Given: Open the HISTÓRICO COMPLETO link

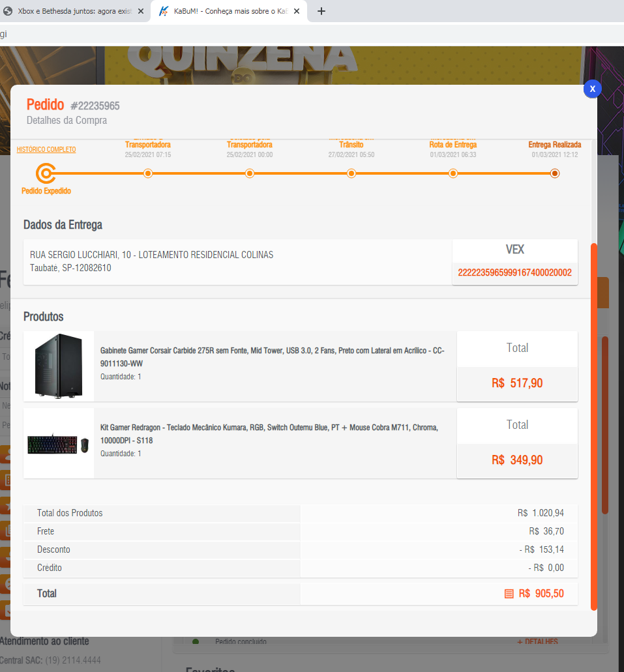Looking at the screenshot, I should tap(46, 149).
